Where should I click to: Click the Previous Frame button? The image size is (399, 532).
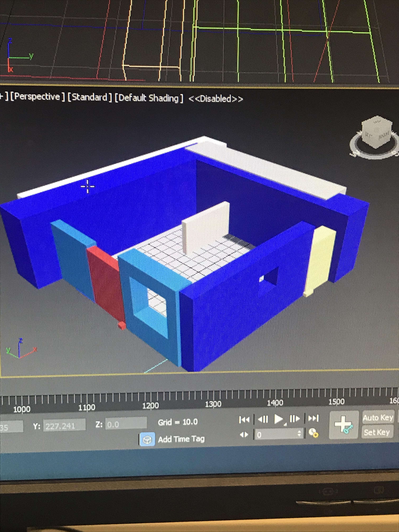[263, 419]
